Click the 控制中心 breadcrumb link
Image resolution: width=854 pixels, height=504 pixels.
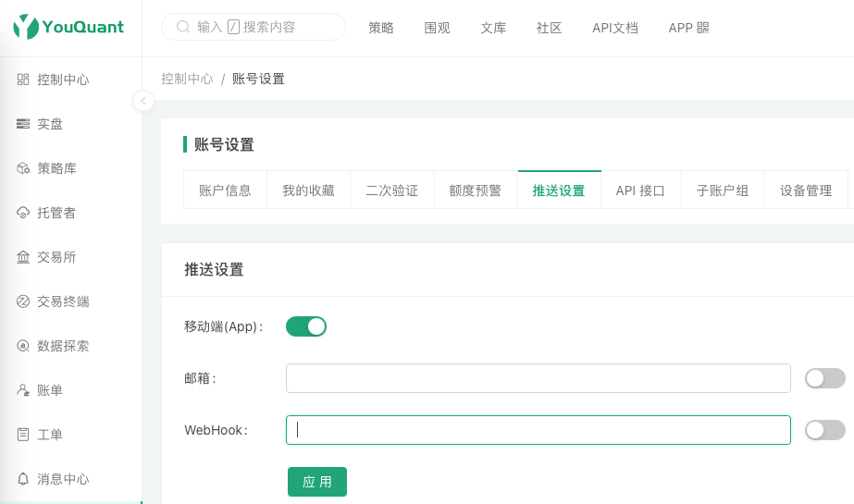[x=187, y=79]
